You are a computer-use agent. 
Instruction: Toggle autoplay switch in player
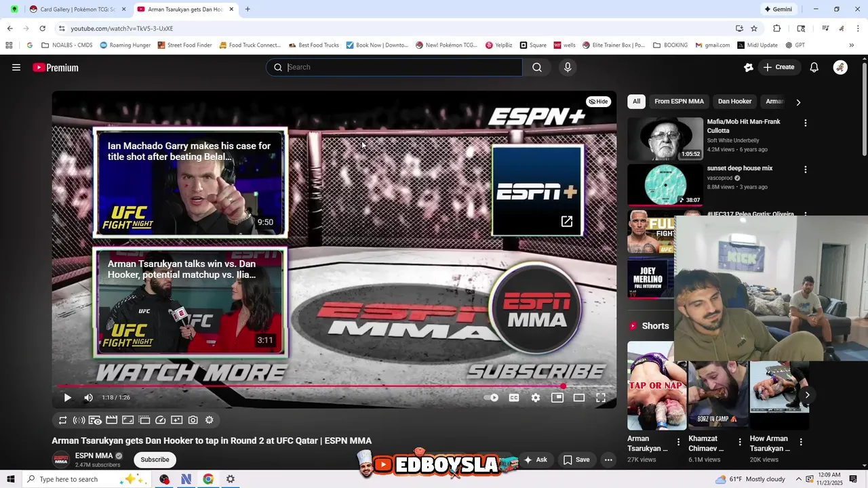[x=492, y=398]
